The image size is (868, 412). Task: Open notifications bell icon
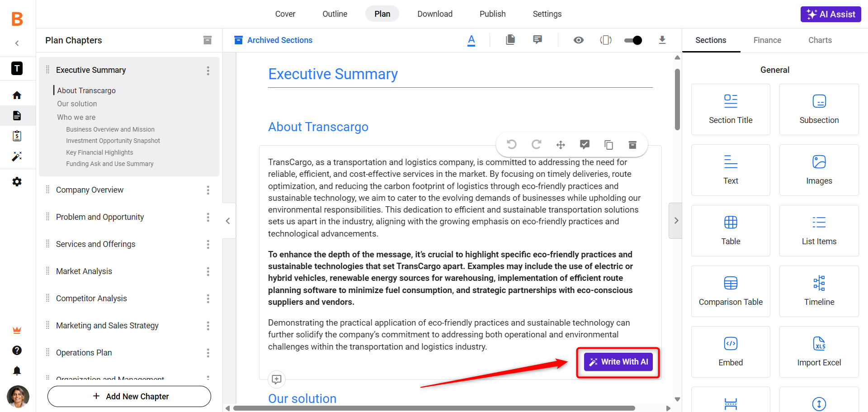(17, 371)
